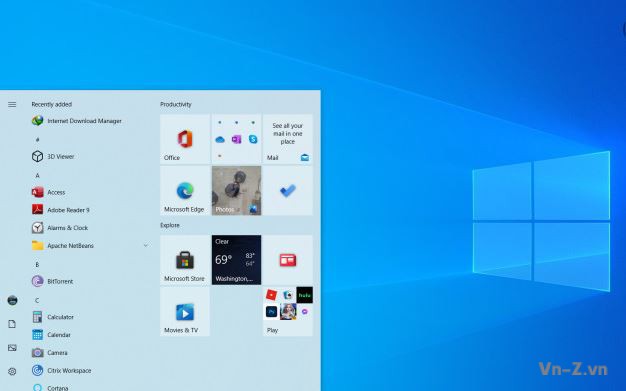Click the Productivity group header
Image resolution: width=626 pixels, height=391 pixels.
pyautogui.click(x=176, y=104)
